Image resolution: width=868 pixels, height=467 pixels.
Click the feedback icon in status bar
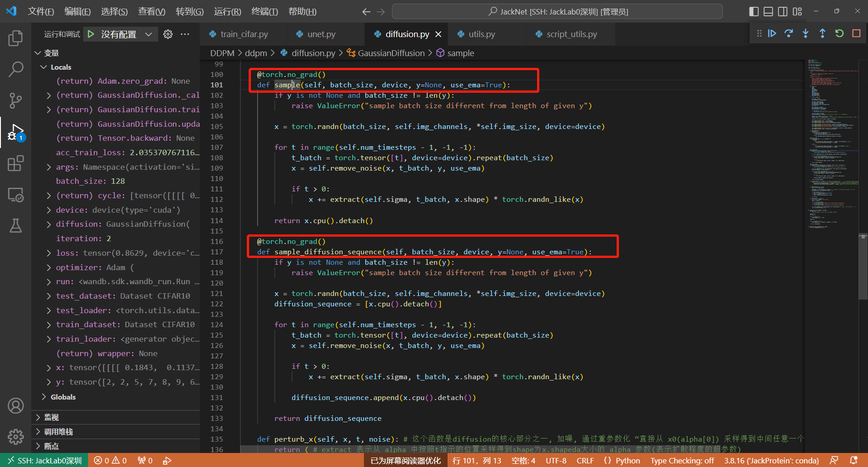point(834,461)
